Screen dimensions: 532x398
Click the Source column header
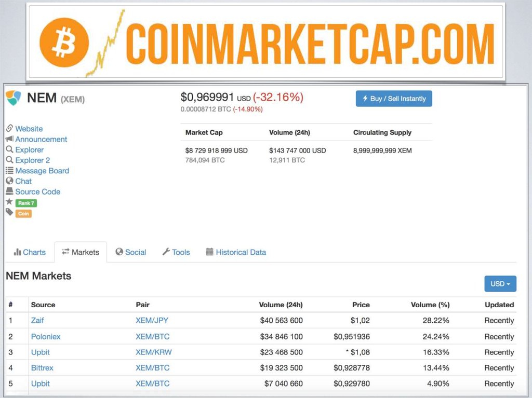43,305
